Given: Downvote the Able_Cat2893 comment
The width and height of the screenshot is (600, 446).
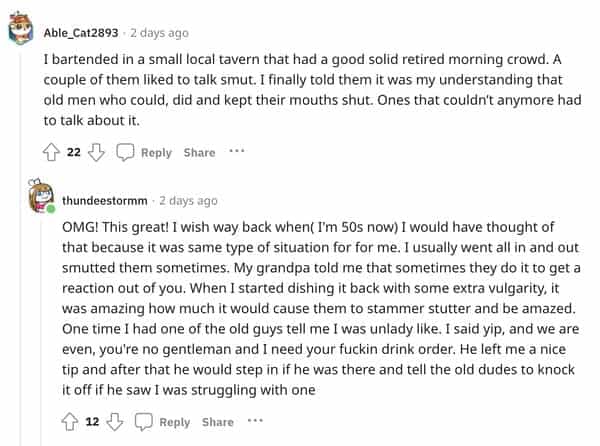Looking at the screenshot, I should click(x=97, y=152).
